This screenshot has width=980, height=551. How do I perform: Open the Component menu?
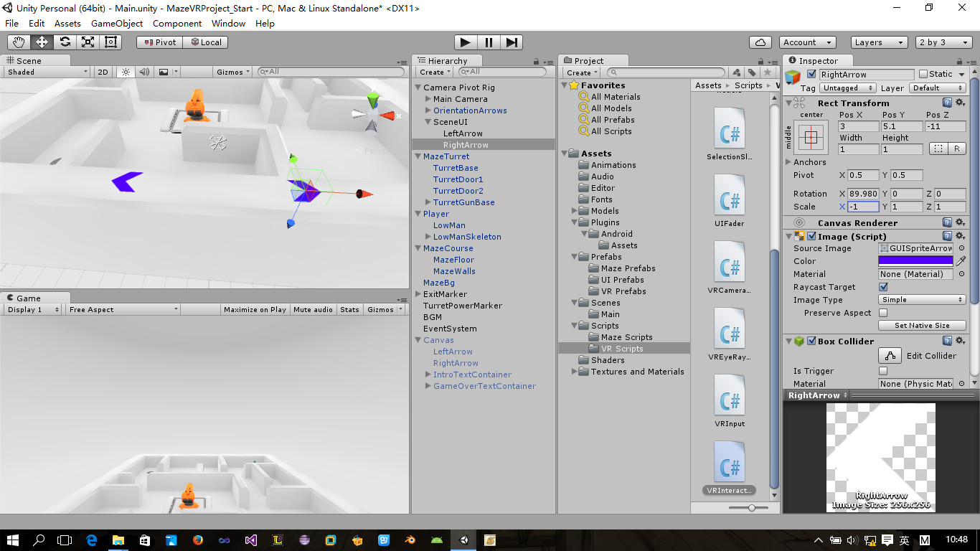click(x=177, y=23)
